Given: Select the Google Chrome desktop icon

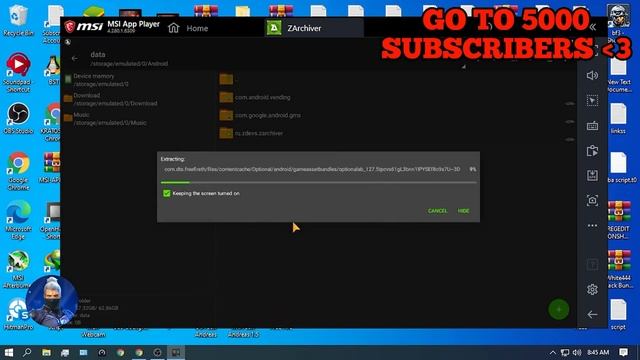Looking at the screenshot, I should [x=18, y=171].
